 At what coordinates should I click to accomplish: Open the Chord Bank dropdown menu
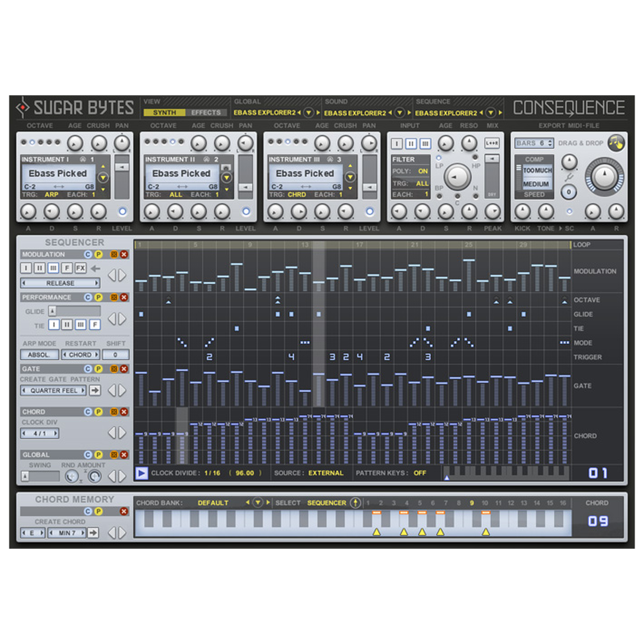258,503
